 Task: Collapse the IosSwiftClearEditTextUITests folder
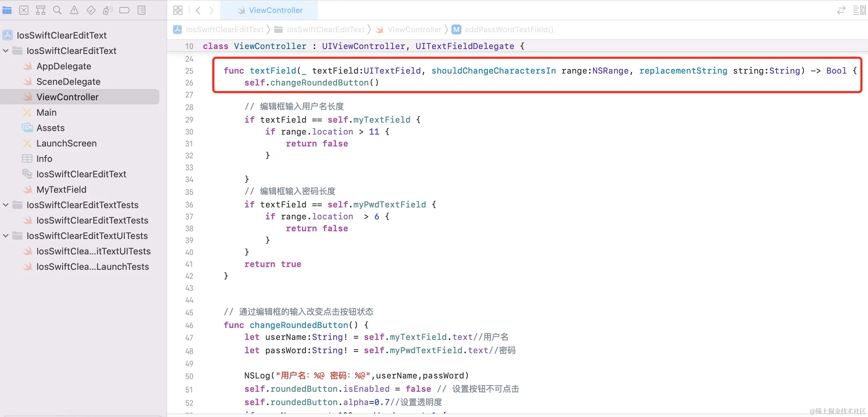click(6, 236)
